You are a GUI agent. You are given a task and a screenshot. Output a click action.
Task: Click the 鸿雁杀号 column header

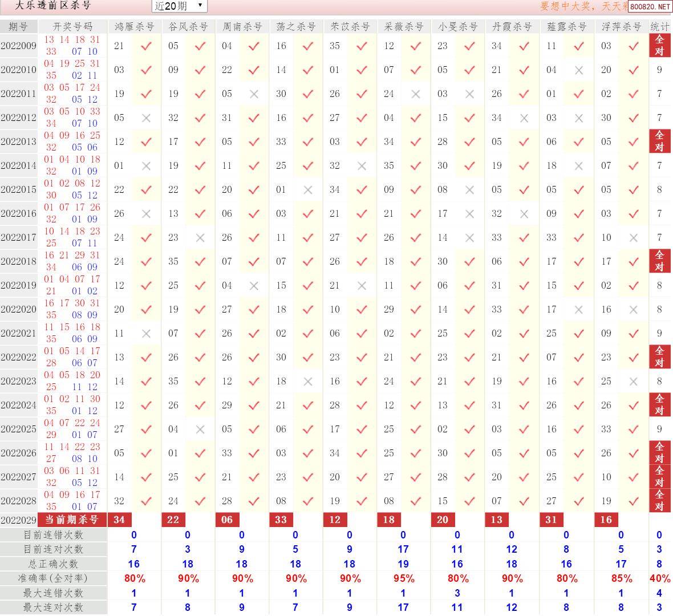click(134, 26)
